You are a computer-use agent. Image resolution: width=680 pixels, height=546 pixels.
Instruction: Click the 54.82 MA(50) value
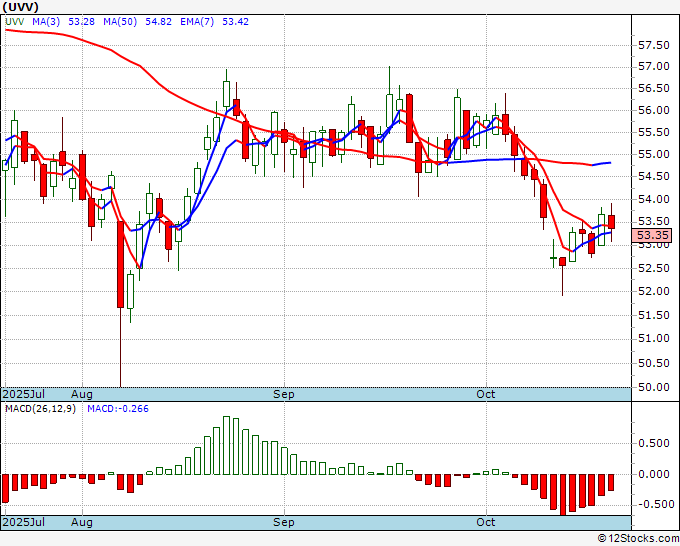[x=158, y=22]
